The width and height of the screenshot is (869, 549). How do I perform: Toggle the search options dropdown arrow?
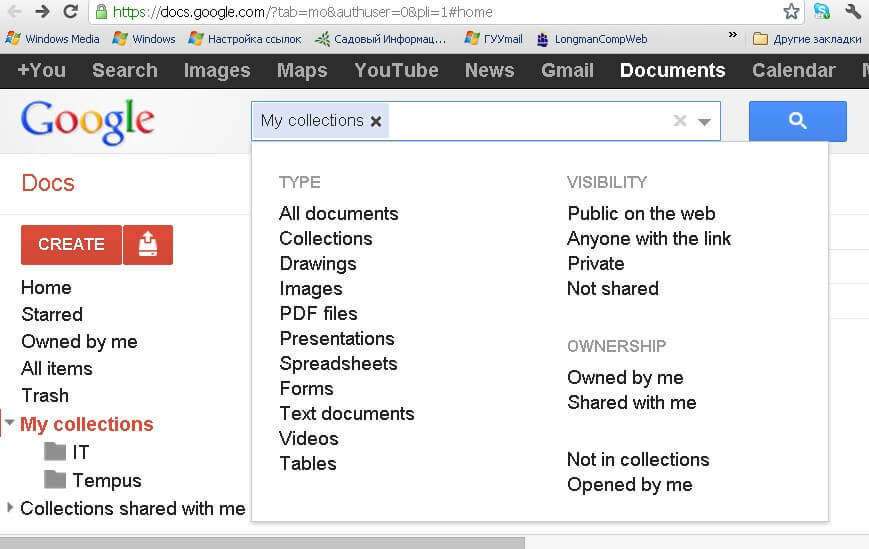click(x=704, y=121)
